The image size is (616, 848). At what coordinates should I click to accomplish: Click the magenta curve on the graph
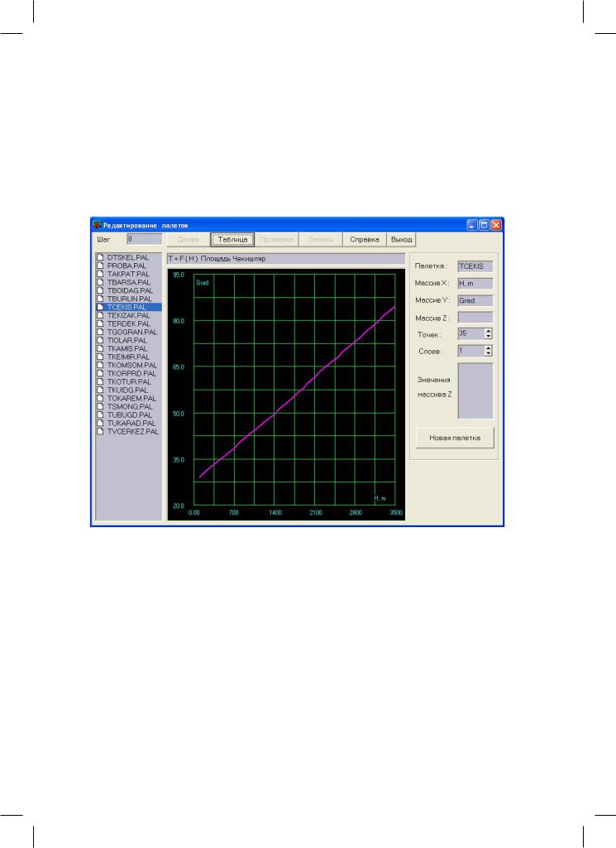(297, 395)
